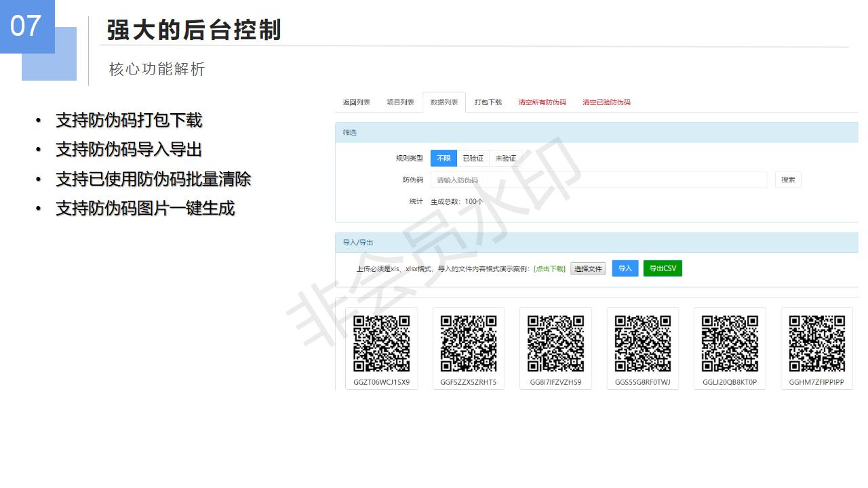Image resolution: width=868 pixels, height=488 pixels.
Task: Click the 点击下载 sample file link
Action: [x=549, y=269]
